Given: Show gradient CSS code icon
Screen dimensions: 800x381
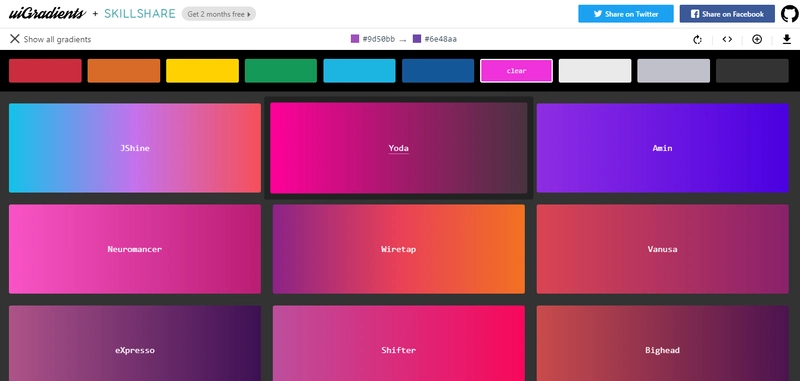Looking at the screenshot, I should click(727, 39).
